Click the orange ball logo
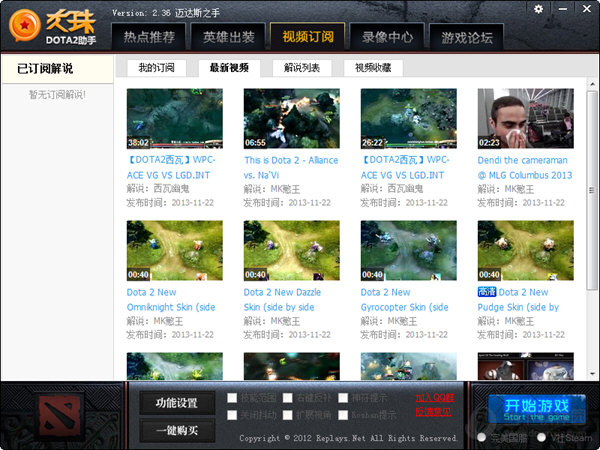600x450 pixels. tap(25, 25)
